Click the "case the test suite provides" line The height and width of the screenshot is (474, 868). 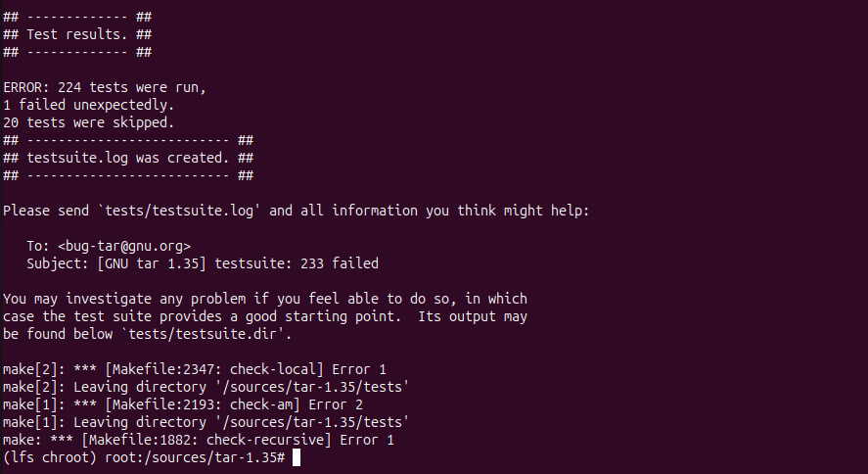[x=264, y=316]
